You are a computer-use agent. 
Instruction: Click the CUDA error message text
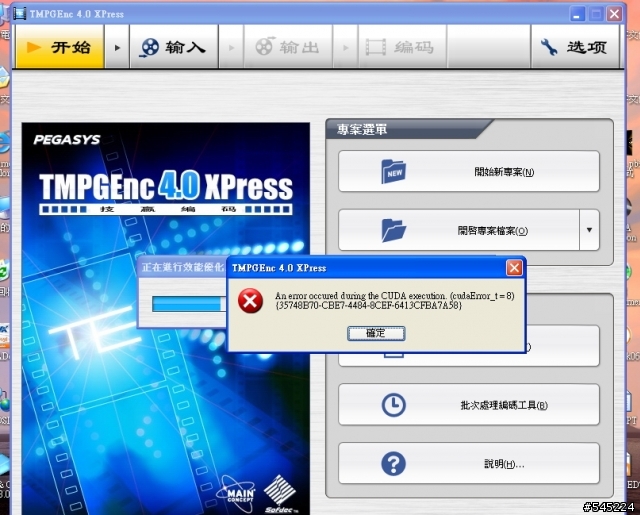[x=394, y=300]
